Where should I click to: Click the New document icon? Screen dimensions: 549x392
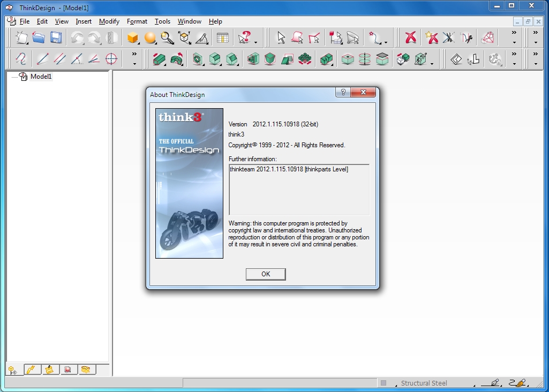coord(22,37)
